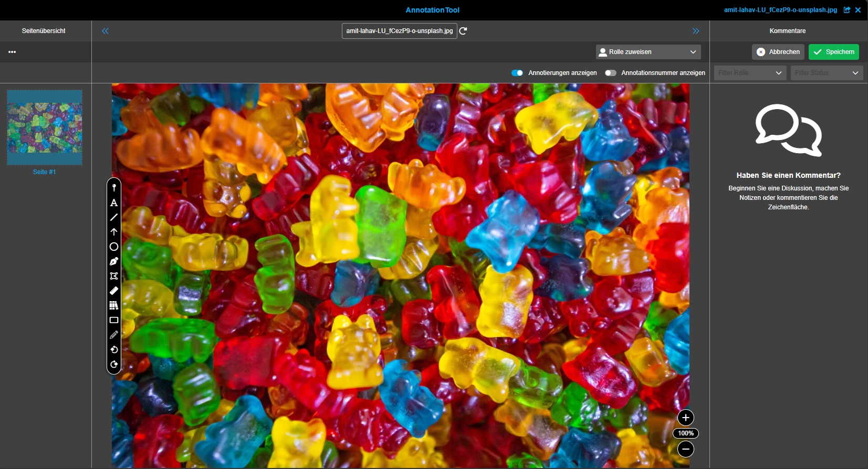Enable Annotationsnummer anzeigen toggle

tap(610, 73)
